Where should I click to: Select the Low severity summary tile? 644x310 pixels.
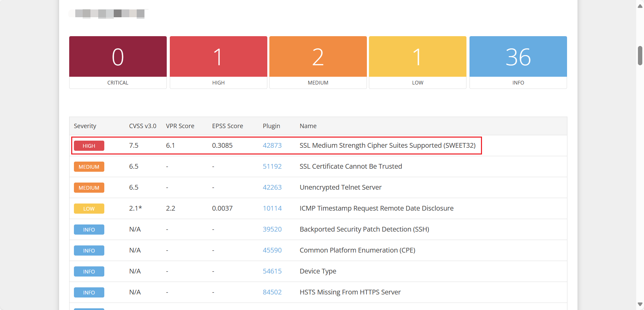click(x=418, y=57)
